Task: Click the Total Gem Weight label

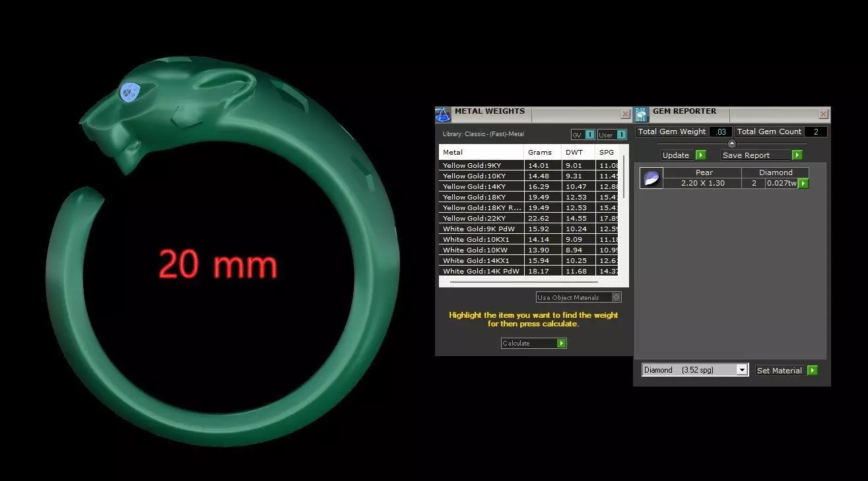Action: click(x=672, y=131)
